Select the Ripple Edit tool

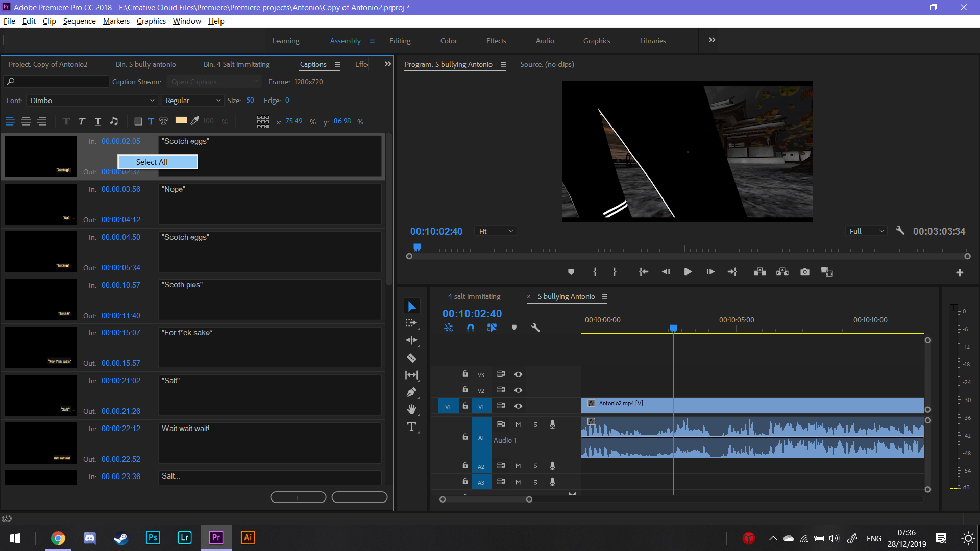click(x=411, y=340)
